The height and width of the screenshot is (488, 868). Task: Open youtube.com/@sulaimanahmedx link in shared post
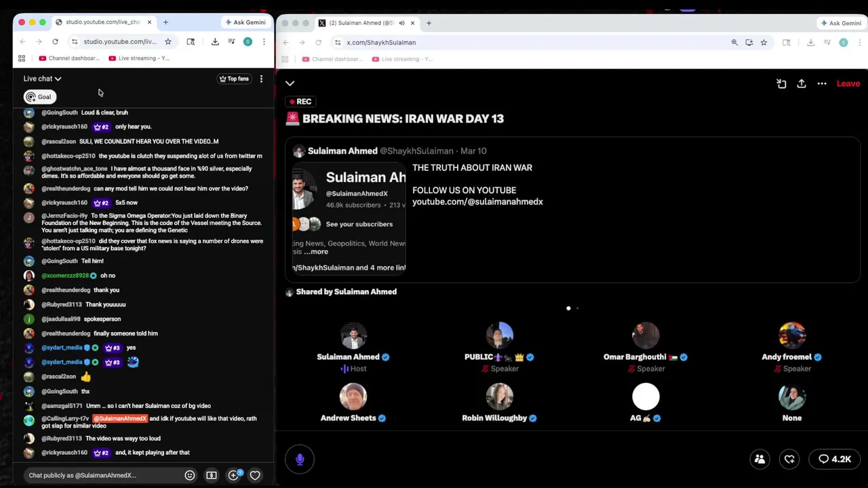(x=477, y=201)
